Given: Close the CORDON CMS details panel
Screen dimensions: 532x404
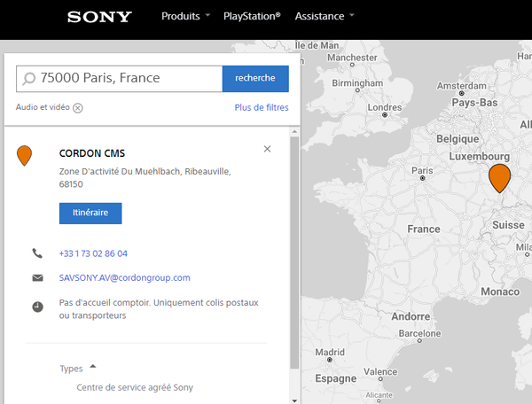Looking at the screenshot, I should click(268, 149).
